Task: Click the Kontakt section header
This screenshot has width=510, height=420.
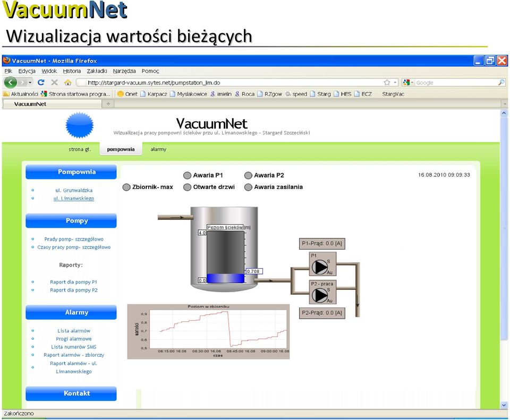Action: click(71, 393)
